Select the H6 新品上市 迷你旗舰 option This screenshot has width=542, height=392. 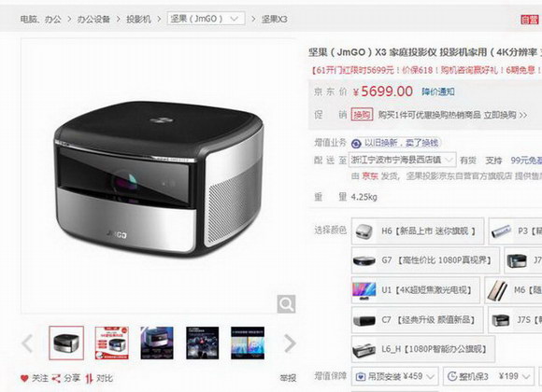(x=418, y=231)
